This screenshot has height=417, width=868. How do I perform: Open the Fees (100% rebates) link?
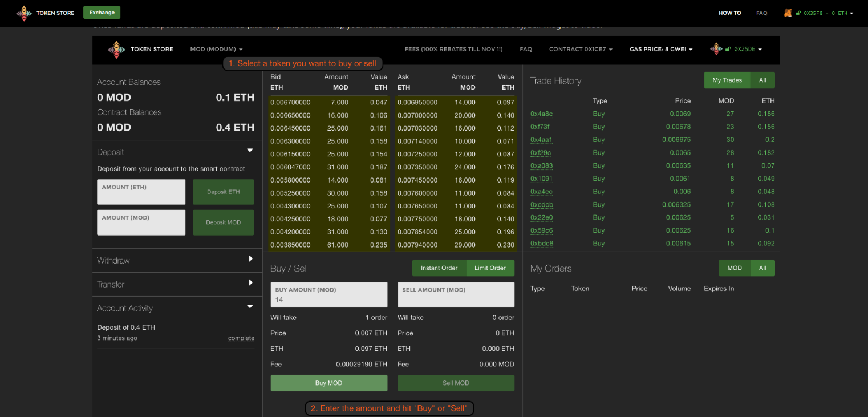pyautogui.click(x=454, y=50)
